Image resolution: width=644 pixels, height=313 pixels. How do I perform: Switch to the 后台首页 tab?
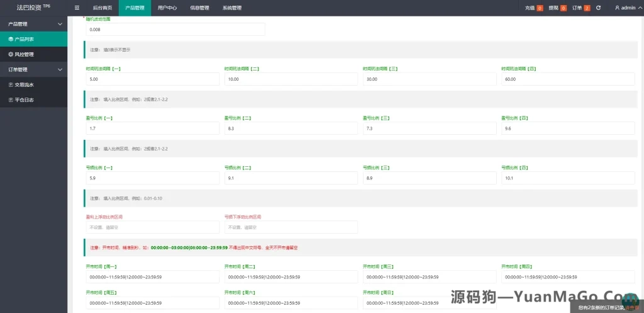(x=102, y=8)
